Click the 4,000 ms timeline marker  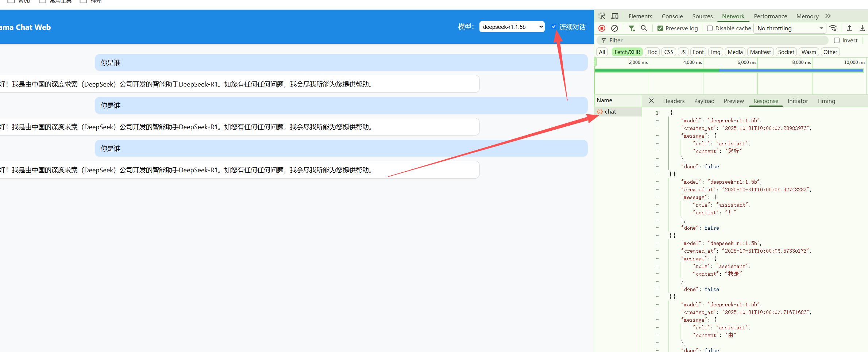pyautogui.click(x=692, y=62)
